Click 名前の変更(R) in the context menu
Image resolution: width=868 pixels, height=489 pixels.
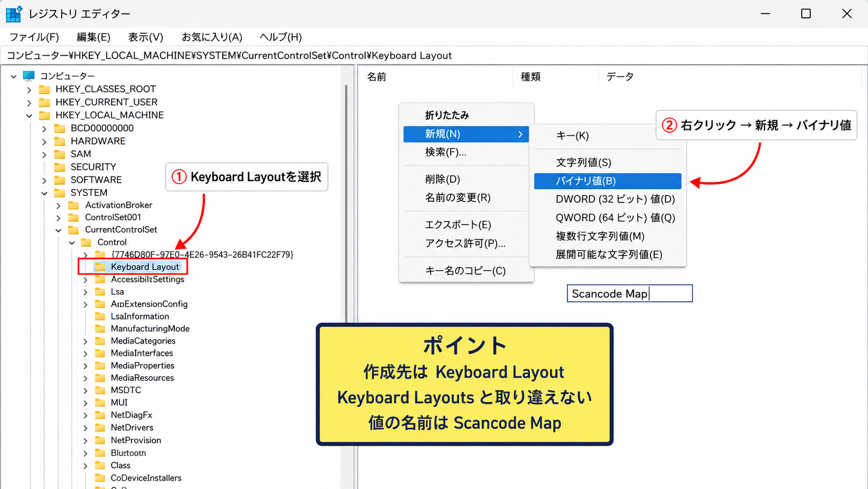click(x=466, y=198)
